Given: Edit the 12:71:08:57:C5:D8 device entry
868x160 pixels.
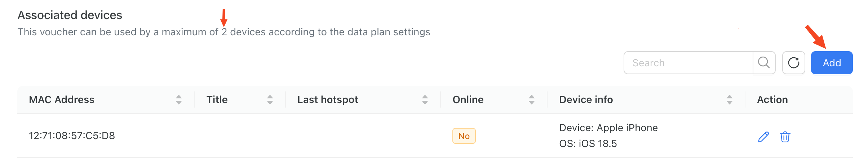Looking at the screenshot, I should [763, 137].
